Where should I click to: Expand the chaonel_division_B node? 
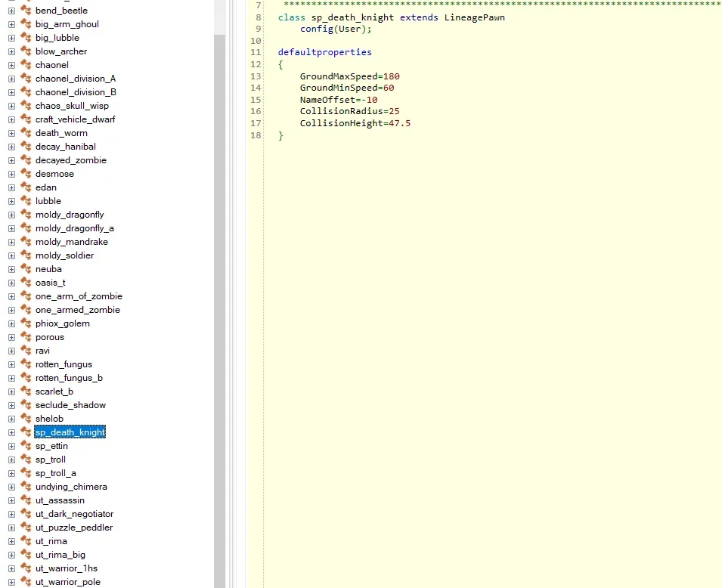[x=11, y=92]
